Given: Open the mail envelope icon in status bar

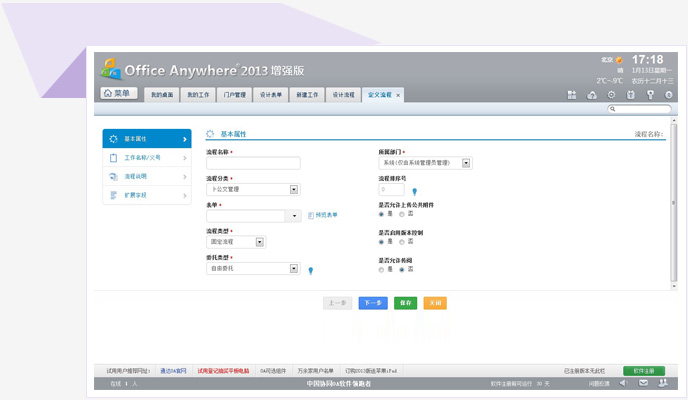Looking at the screenshot, I should [643, 383].
